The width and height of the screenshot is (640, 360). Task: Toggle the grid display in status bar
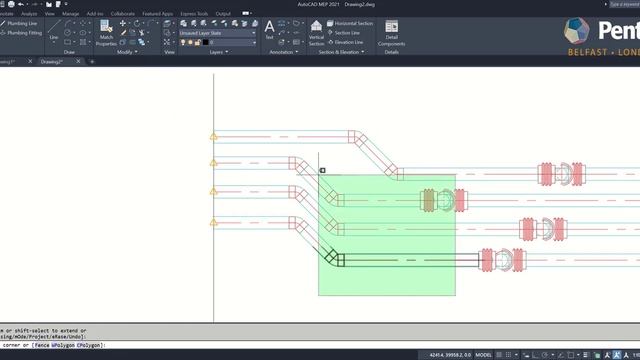pyautogui.click(x=499, y=355)
